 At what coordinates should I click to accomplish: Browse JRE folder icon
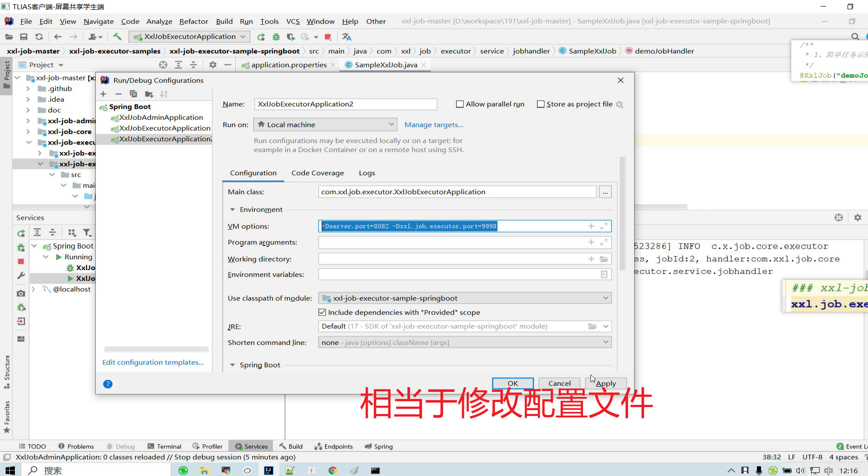click(592, 326)
